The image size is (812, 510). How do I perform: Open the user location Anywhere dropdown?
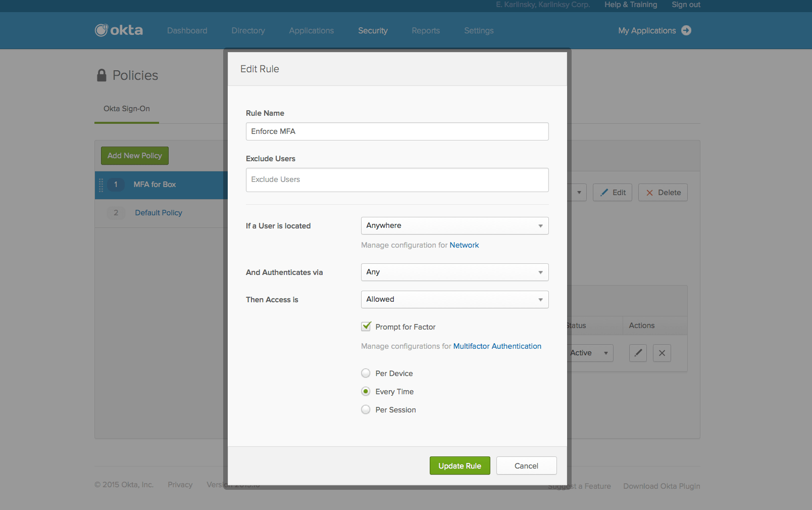tap(454, 225)
